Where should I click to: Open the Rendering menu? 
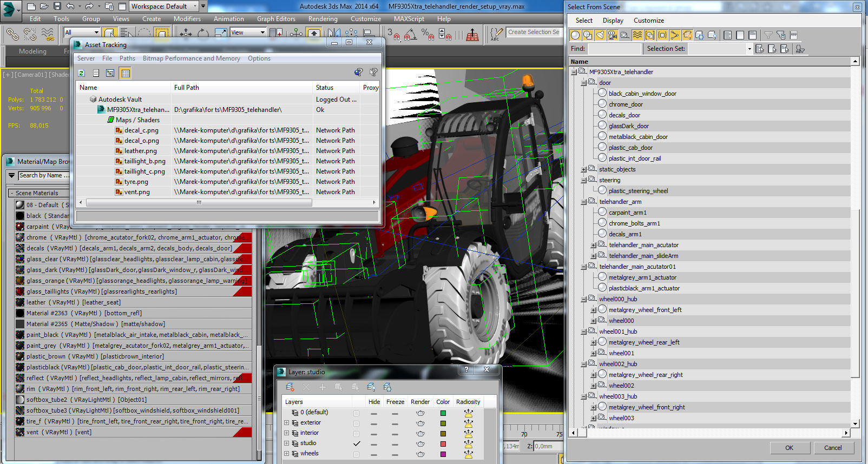[323, 18]
